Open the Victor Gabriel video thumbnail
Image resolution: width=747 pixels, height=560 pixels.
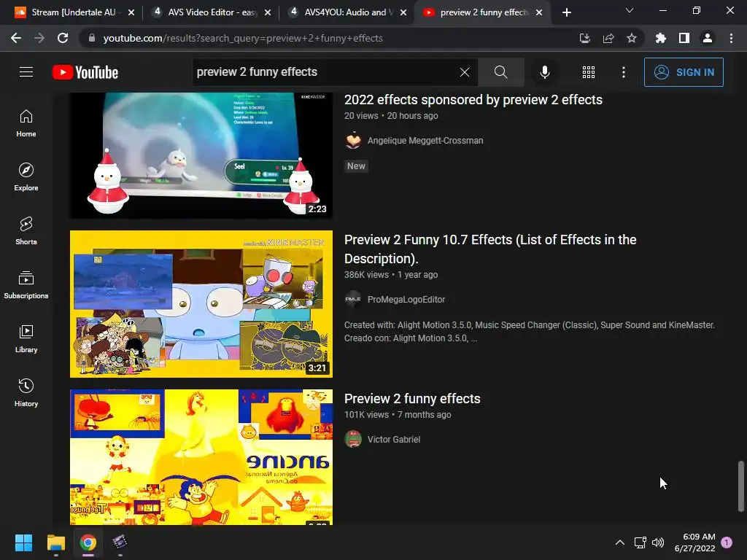click(x=201, y=457)
